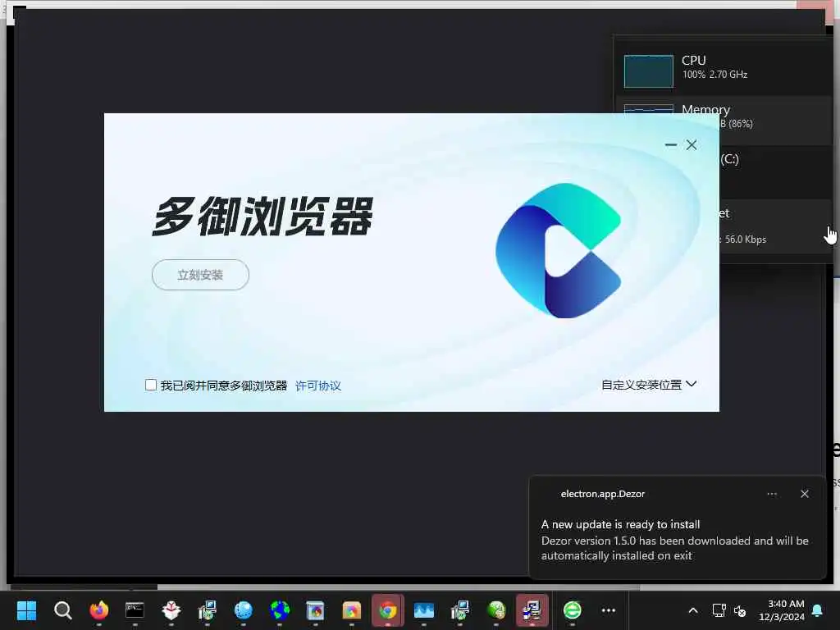Minimize the 多御浏览器 installer window

pos(671,144)
